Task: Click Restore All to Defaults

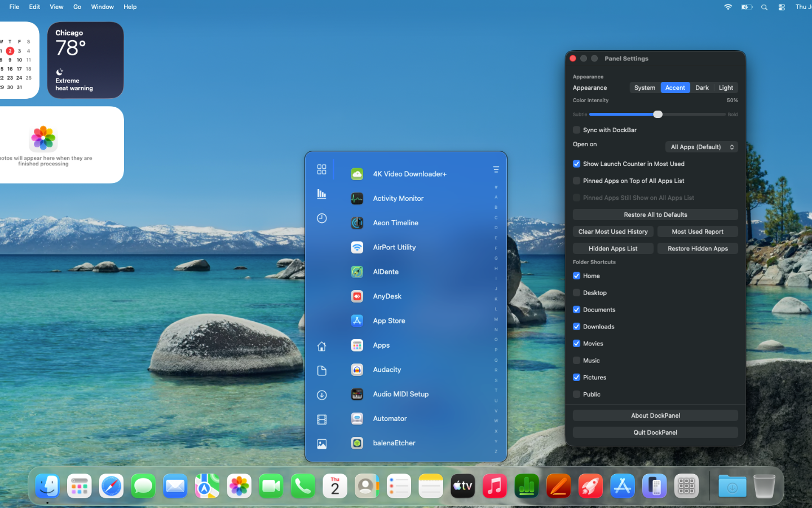Action: click(655, 214)
